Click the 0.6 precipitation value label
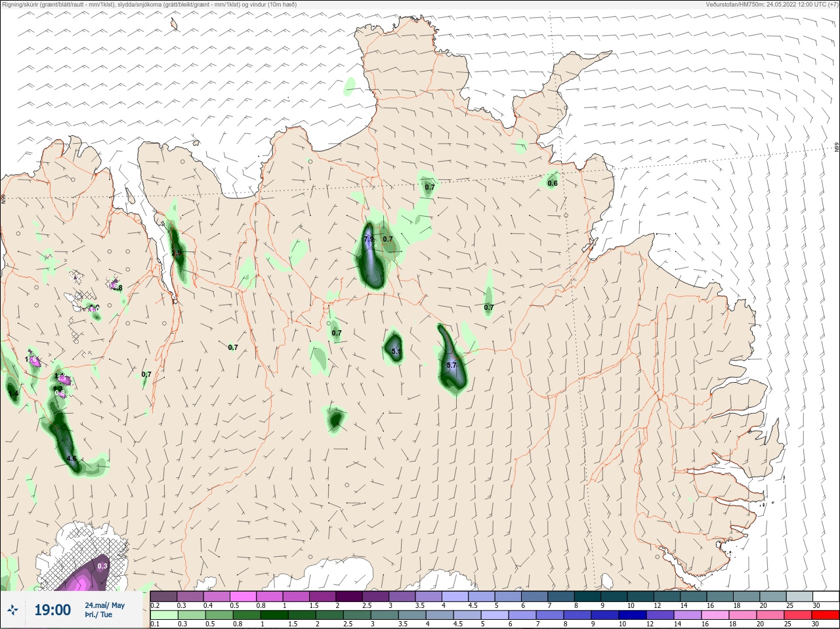Screen dimensions: 840x629 click(x=553, y=183)
